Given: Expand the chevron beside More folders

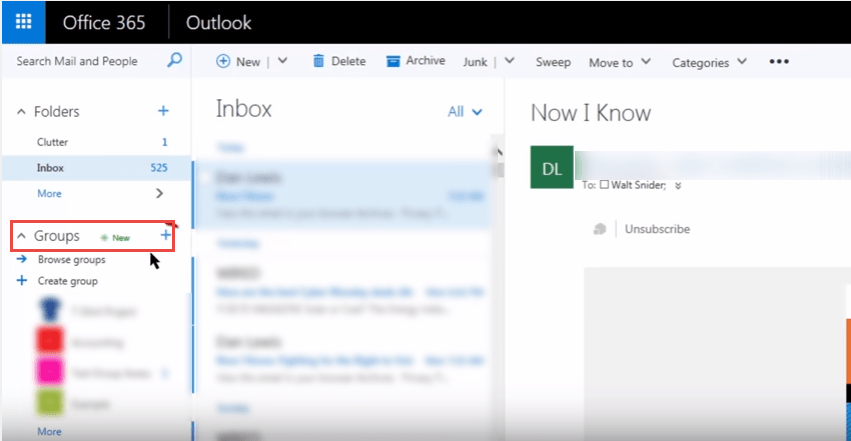Looking at the screenshot, I should pyautogui.click(x=160, y=193).
